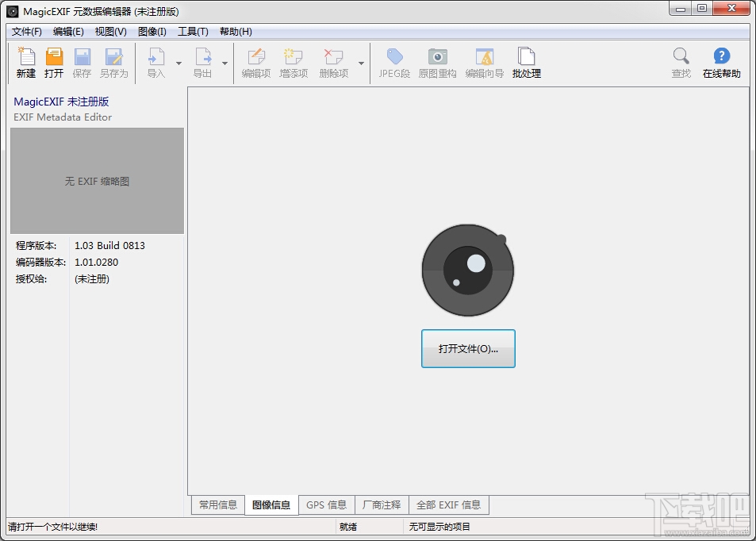Viewport: 756px width, 541px height.
Task: Open a file with the 打开 toolbar icon
Action: [54, 63]
